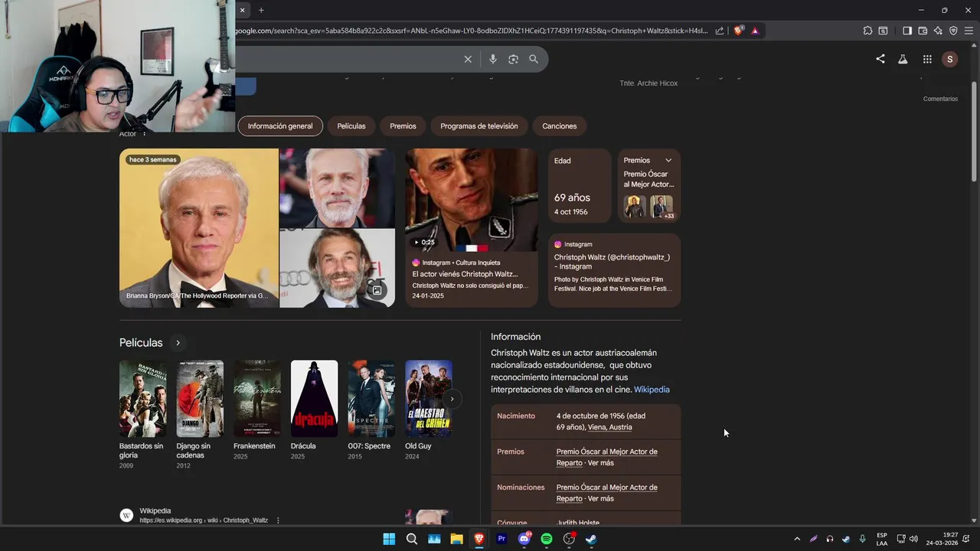
Task: Select the Drácula movie poster
Action: pyautogui.click(x=314, y=399)
